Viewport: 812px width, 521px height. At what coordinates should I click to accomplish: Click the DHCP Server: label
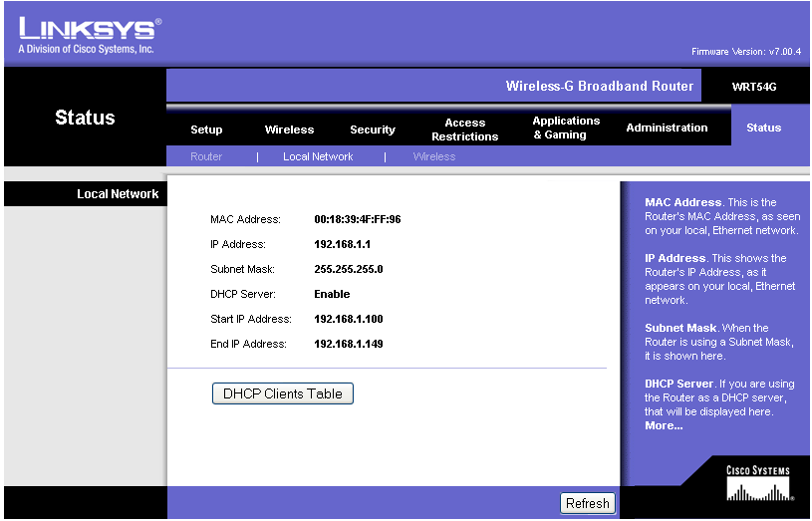coord(243,294)
